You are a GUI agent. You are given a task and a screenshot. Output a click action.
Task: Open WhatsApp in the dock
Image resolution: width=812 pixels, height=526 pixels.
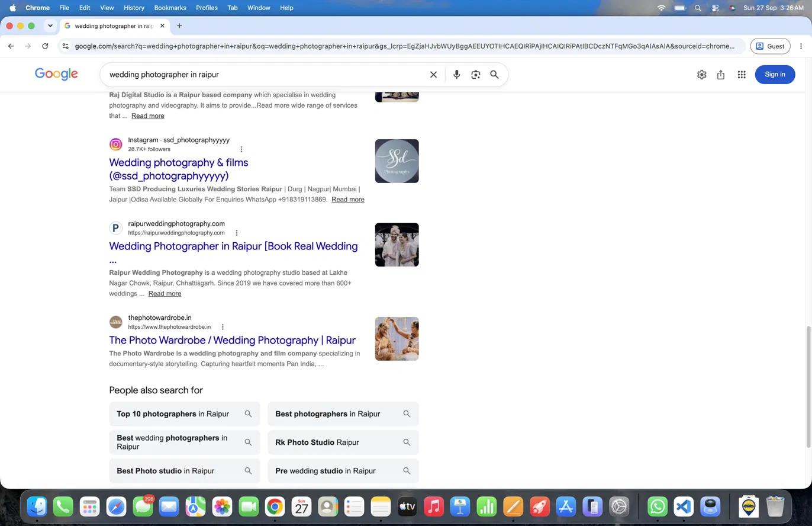[x=658, y=506]
